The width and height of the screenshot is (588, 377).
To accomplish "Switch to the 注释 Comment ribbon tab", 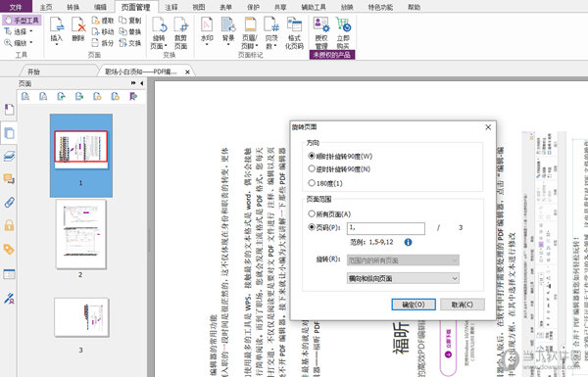I will (171, 7).
